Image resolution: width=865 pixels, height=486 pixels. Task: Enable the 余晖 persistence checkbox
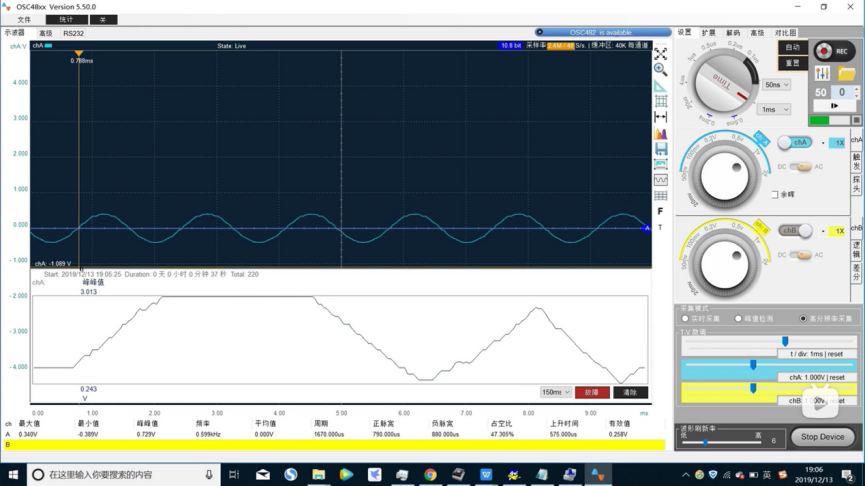pos(775,195)
